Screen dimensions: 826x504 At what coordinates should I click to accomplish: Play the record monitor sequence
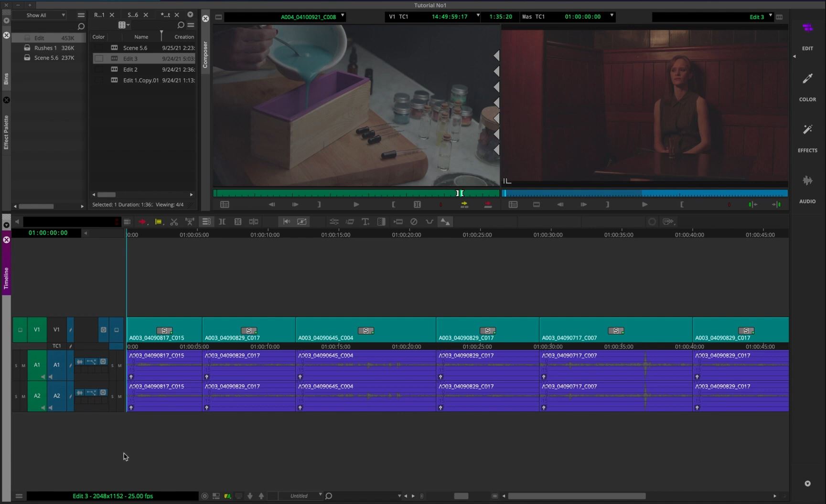point(644,204)
